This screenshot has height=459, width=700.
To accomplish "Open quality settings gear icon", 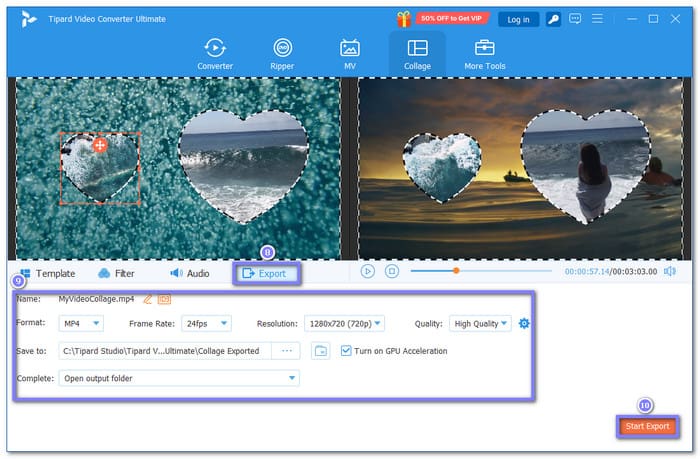I will pyautogui.click(x=525, y=323).
